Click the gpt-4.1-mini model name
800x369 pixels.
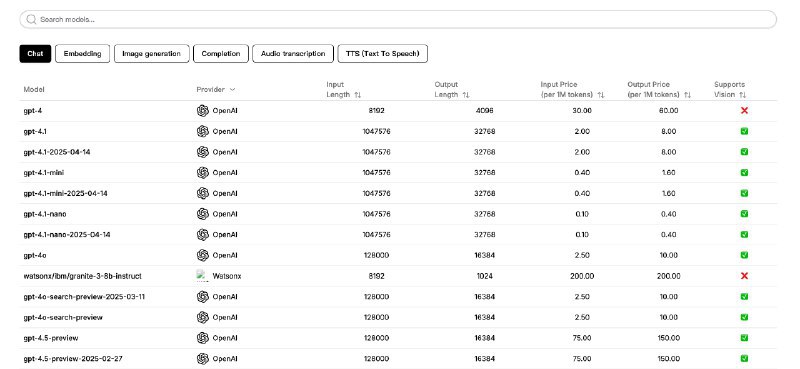44,173
